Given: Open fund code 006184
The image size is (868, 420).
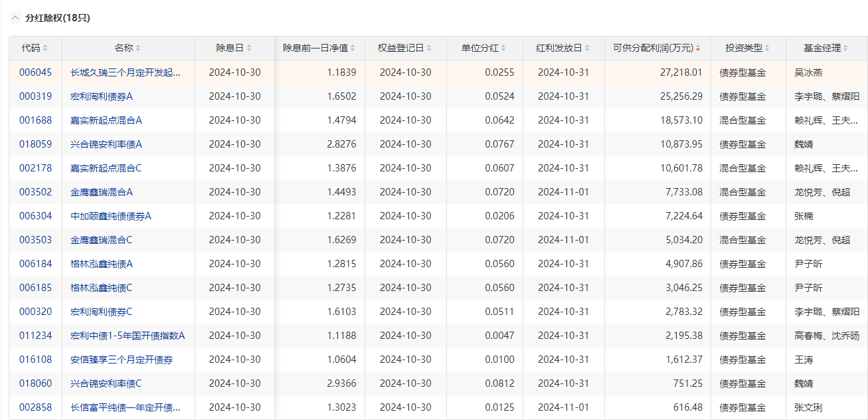Looking at the screenshot, I should (35, 264).
